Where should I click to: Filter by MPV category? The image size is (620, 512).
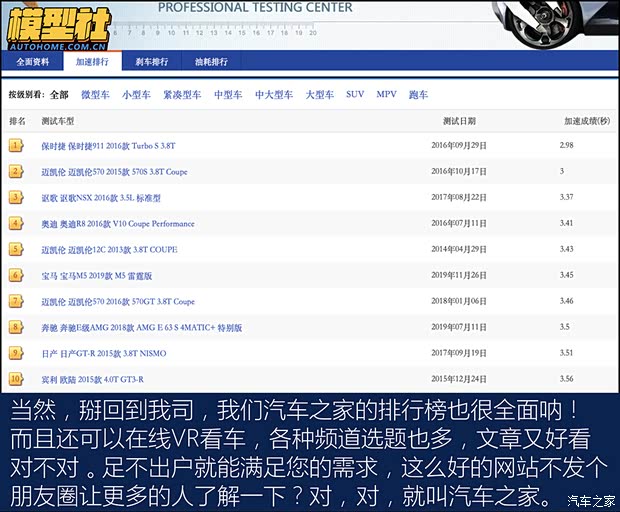click(386, 94)
